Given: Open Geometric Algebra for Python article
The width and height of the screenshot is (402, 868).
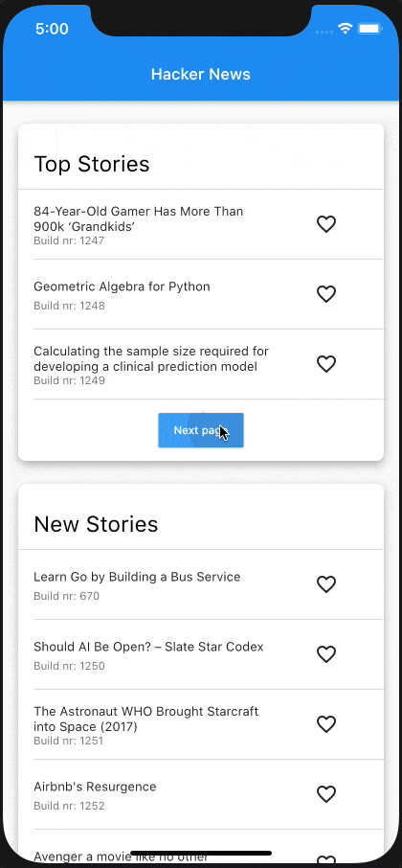Looking at the screenshot, I should [x=122, y=286].
